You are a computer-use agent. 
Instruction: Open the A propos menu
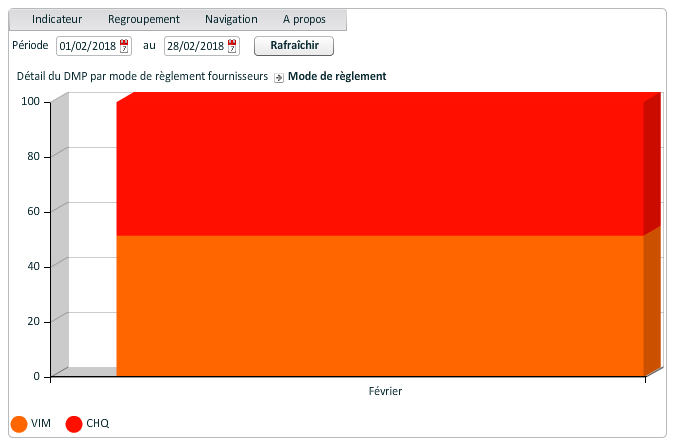(304, 19)
